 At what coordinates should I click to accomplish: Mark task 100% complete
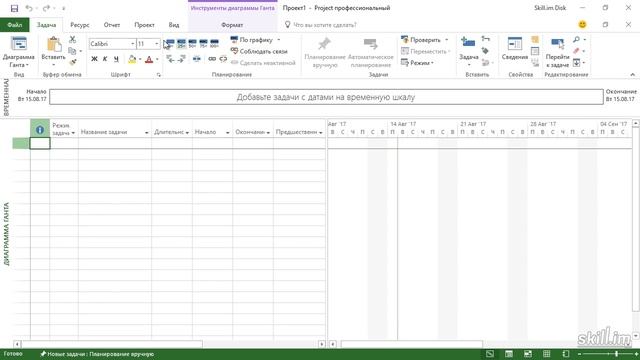[x=214, y=43]
